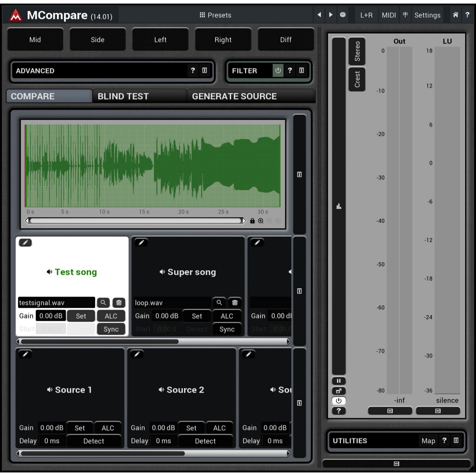Load the next preset arrow
Screen dimensions: 476x476
coord(331,15)
